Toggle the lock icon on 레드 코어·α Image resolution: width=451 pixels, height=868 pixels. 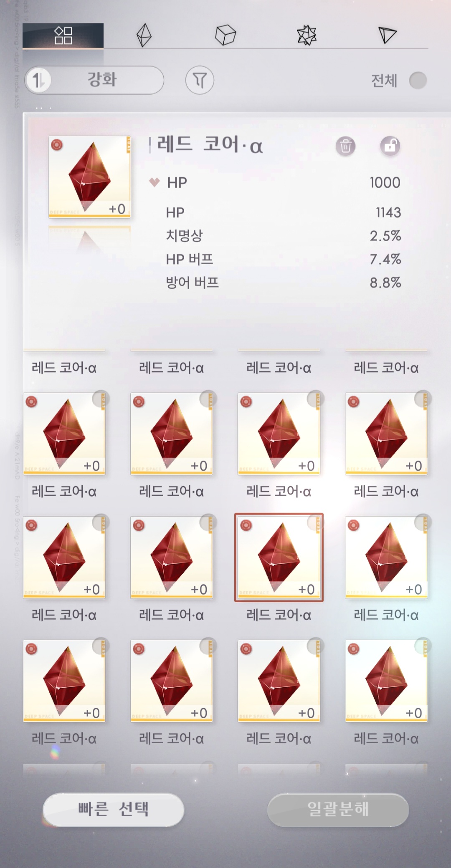[x=390, y=146]
